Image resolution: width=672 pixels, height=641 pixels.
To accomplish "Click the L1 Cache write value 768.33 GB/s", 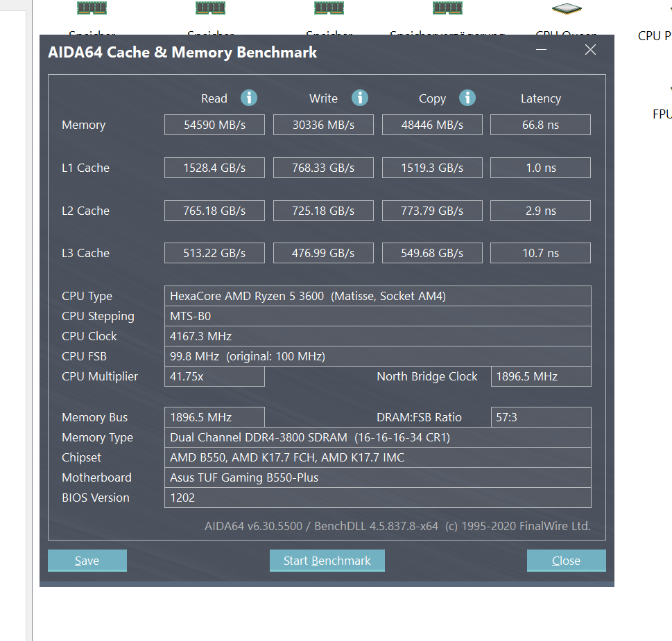I will pos(323,168).
